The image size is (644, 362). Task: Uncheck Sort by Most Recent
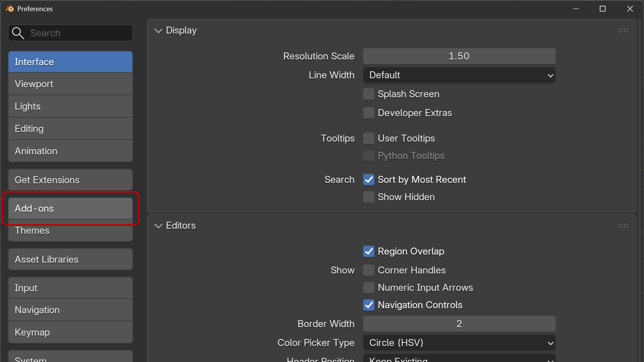coord(369,180)
